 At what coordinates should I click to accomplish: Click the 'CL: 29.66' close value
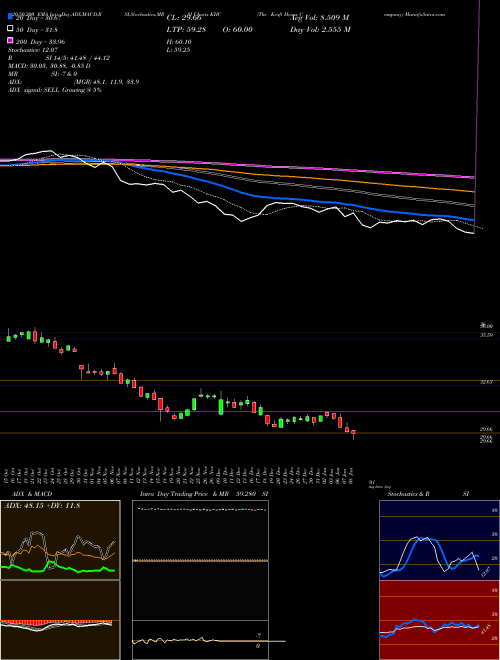[x=184, y=18]
